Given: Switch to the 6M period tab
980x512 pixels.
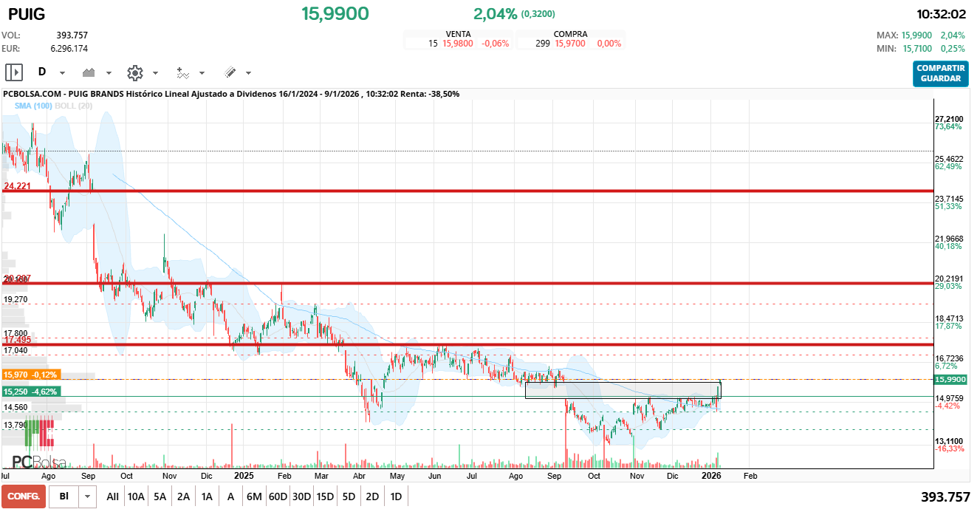Looking at the screenshot, I should [255, 496].
